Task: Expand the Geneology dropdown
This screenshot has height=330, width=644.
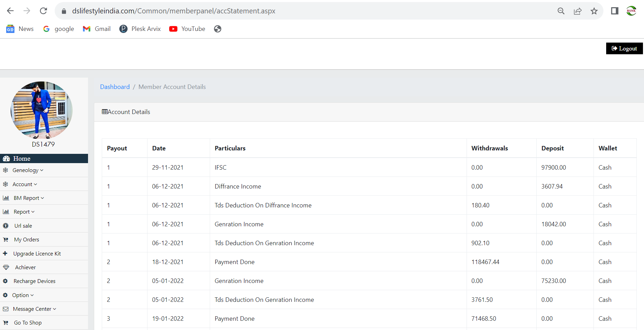Action: coord(41,170)
